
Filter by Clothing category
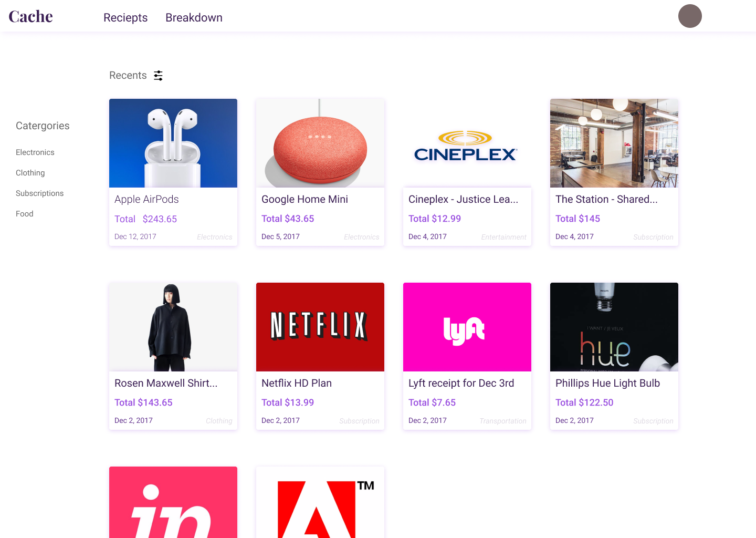(x=30, y=173)
